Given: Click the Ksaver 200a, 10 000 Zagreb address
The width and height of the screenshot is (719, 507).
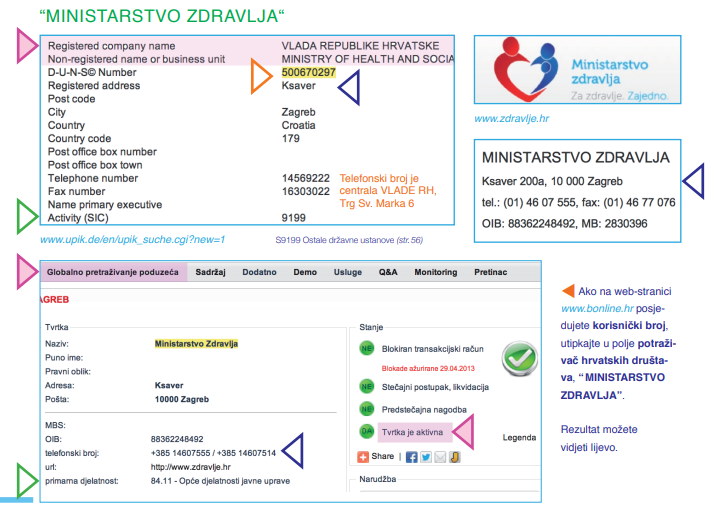Looking at the screenshot, I should 552,182.
